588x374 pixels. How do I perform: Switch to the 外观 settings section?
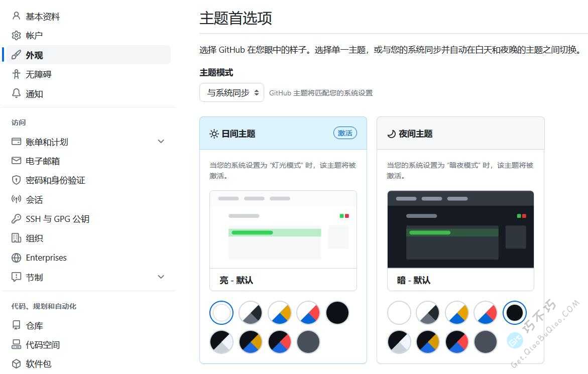coord(34,55)
